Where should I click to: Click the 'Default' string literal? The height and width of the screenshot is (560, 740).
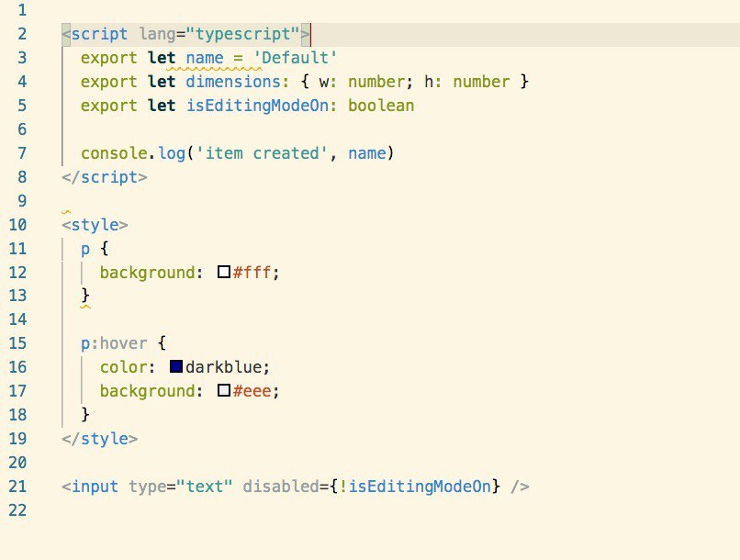click(295, 58)
